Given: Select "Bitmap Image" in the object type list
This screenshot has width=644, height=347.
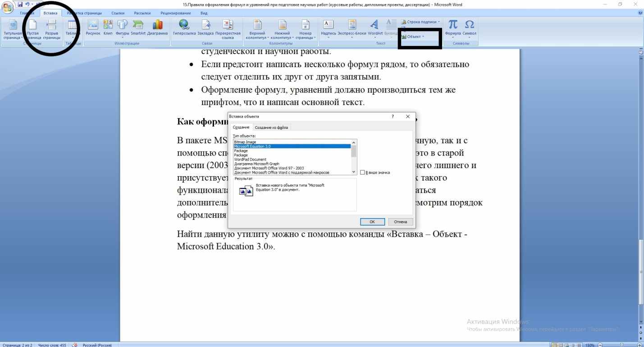Looking at the screenshot, I should 292,142.
